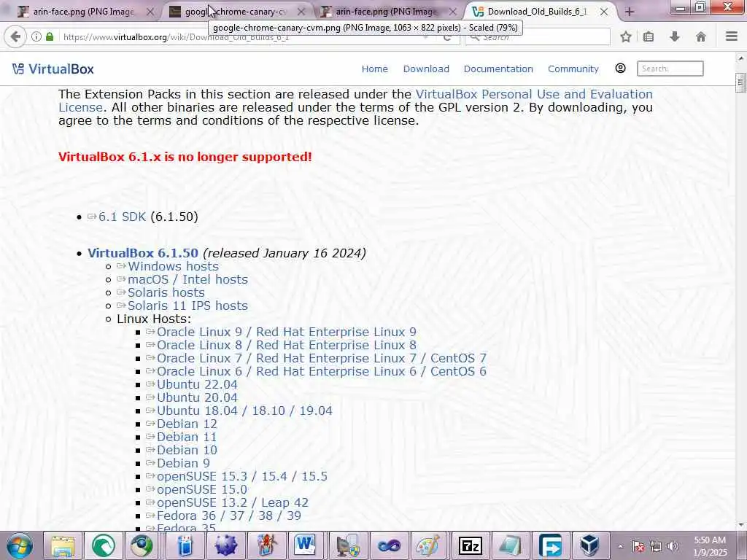The image size is (747, 560).
Task: Click Fedora 36 / 37 / 38 / 39 link
Action: (x=228, y=516)
